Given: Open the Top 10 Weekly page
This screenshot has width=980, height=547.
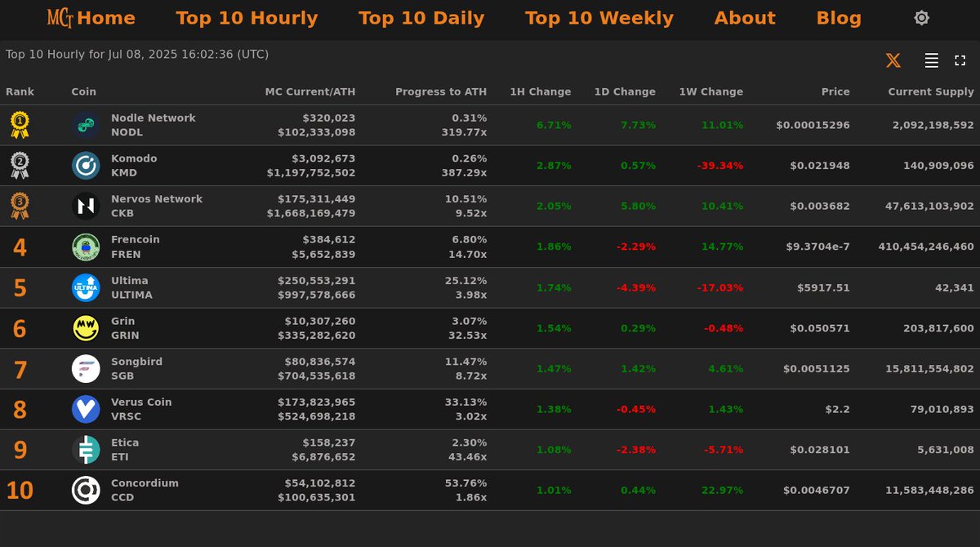Looking at the screenshot, I should tap(599, 17).
